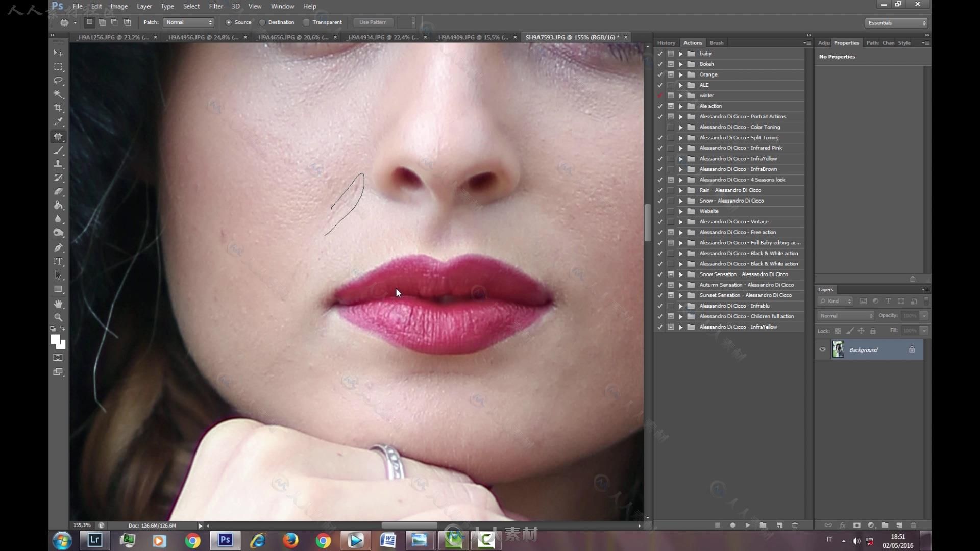This screenshot has height=551, width=980.
Task: Select the Move tool
Action: tap(58, 53)
